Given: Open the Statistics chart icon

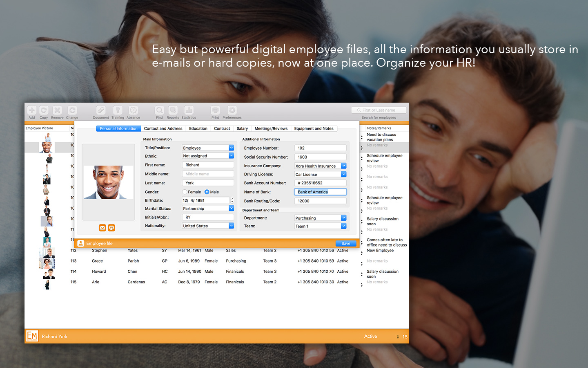Looking at the screenshot, I should point(189,110).
